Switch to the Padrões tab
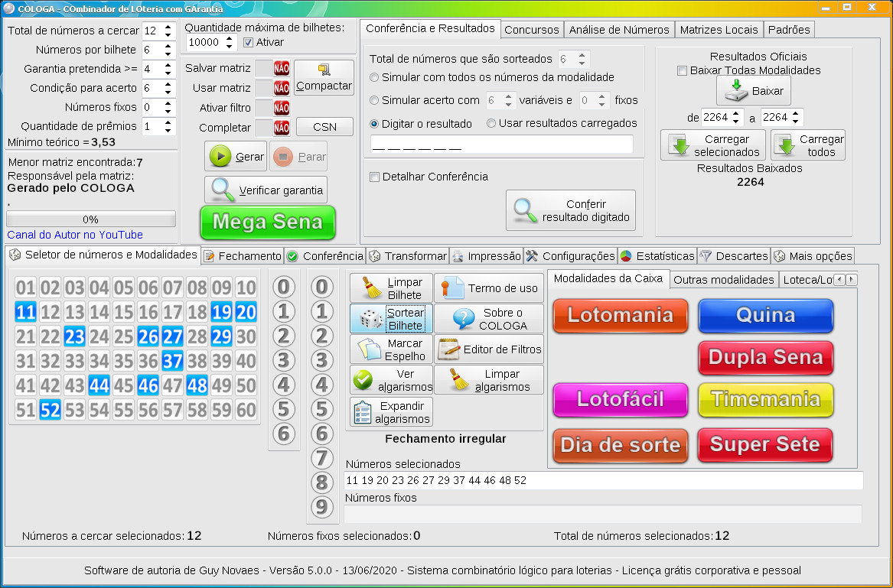The width and height of the screenshot is (893, 588). [x=789, y=30]
